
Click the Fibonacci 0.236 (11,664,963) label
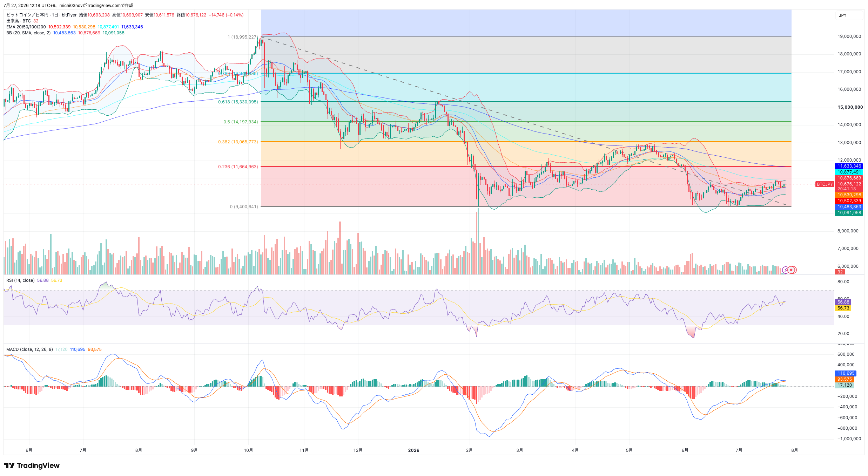pos(238,167)
